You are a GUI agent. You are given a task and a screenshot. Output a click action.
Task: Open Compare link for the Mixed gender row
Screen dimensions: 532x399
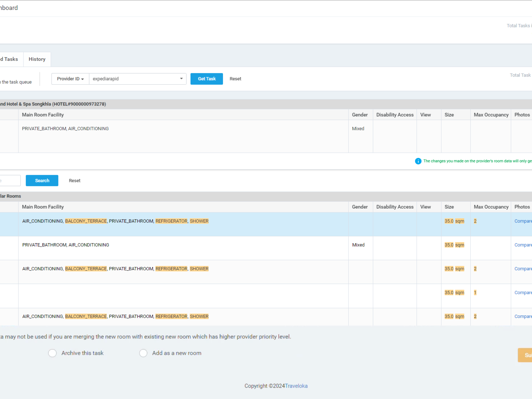tap(523, 245)
